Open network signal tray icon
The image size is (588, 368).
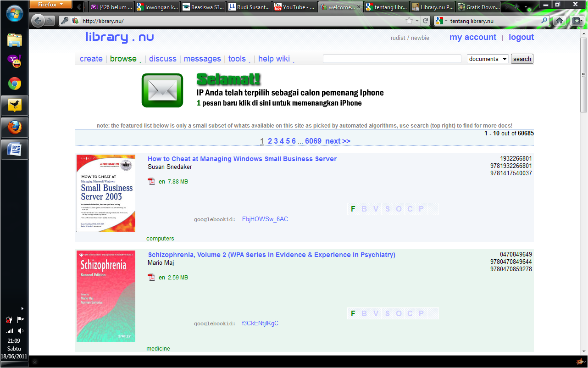tap(10, 330)
